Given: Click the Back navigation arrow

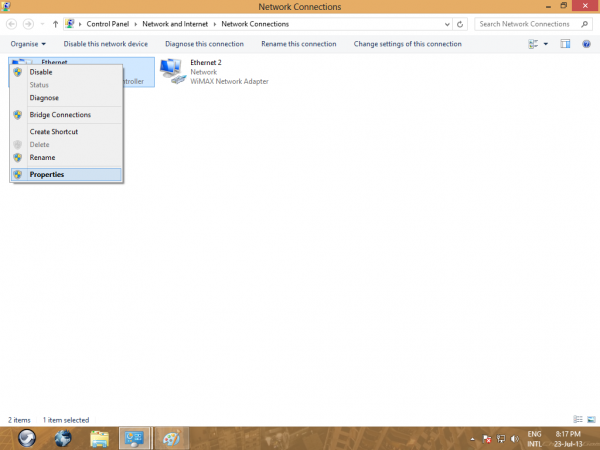Looking at the screenshot, I should pos(11,24).
